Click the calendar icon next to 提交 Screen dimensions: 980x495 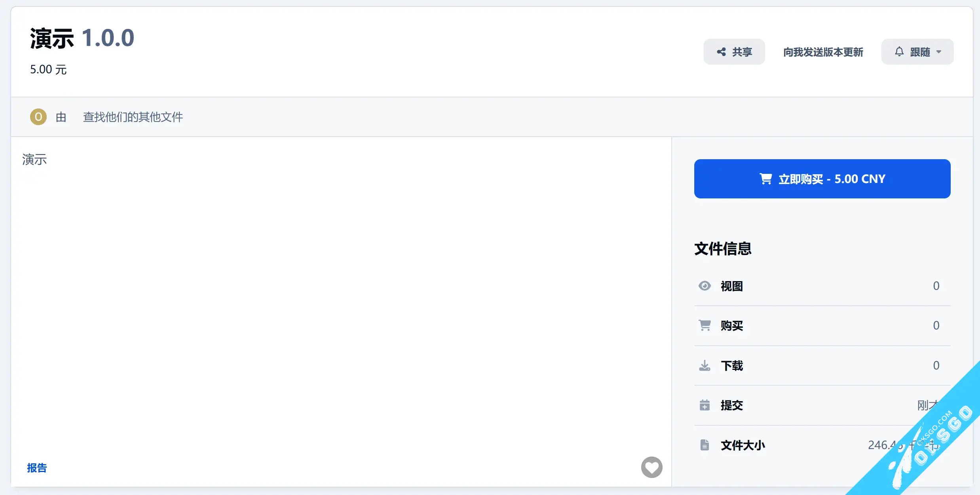pyautogui.click(x=705, y=405)
